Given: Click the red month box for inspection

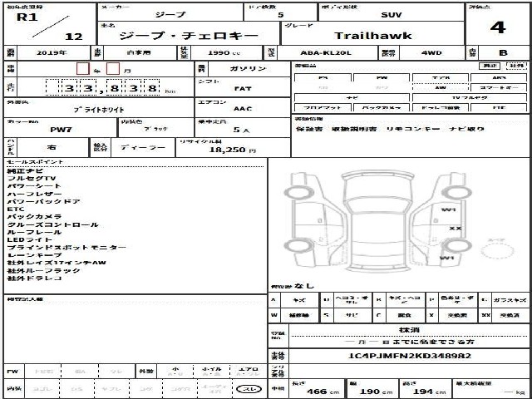Looking at the screenshot, I should 113,68.
